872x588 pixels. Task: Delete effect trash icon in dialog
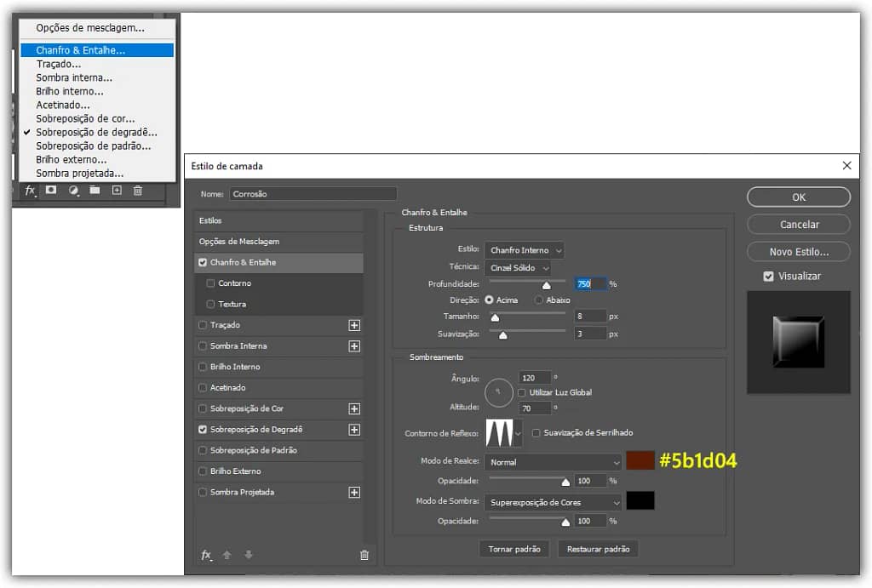tap(364, 555)
